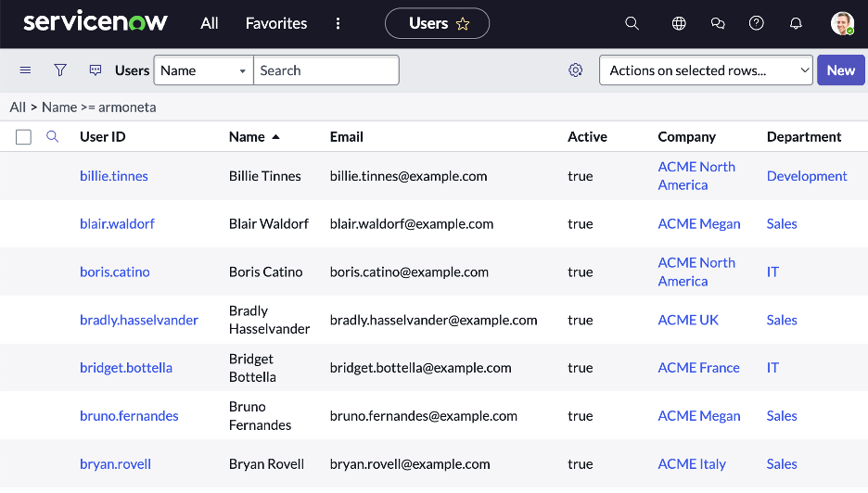Click the All breadcrumb
The width and height of the screenshot is (868, 493).
click(18, 107)
